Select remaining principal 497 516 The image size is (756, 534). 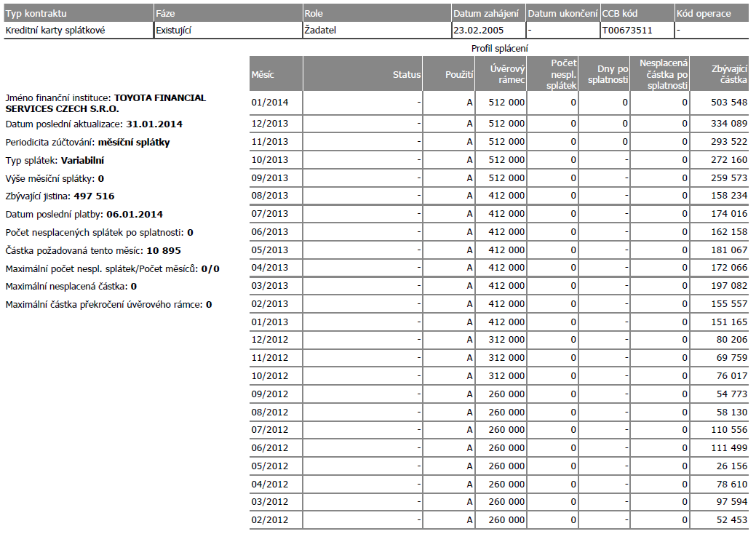(x=94, y=196)
